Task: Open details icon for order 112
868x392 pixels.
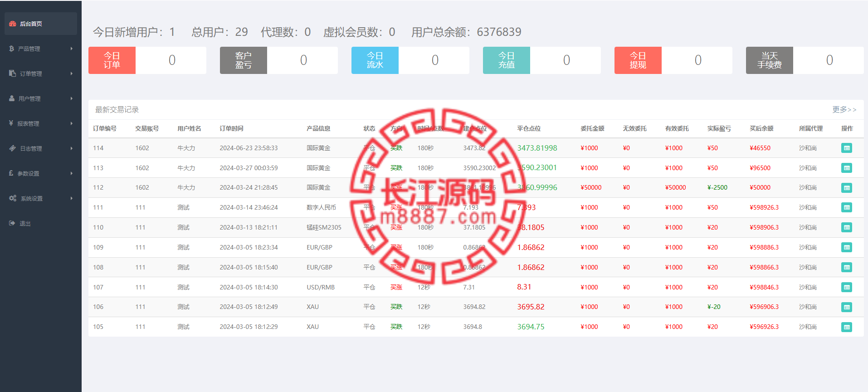Action: pos(846,188)
